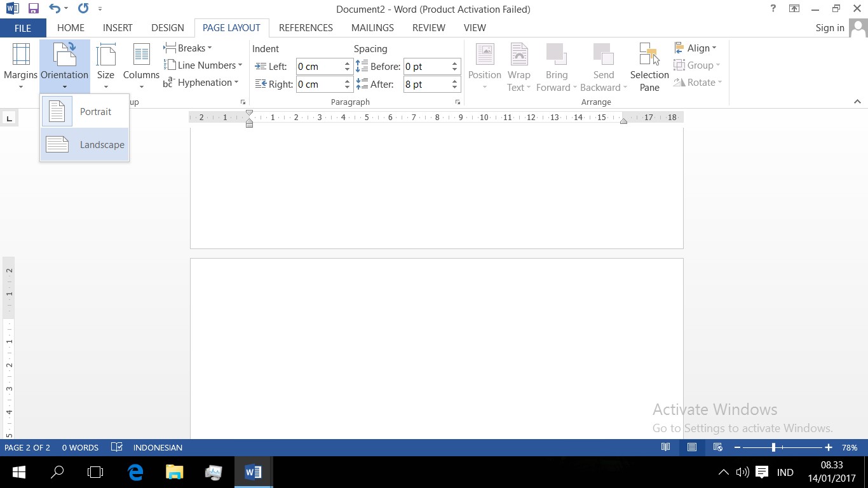Image resolution: width=868 pixels, height=488 pixels.
Task: Open the REFERENCES tab
Action: (x=306, y=28)
